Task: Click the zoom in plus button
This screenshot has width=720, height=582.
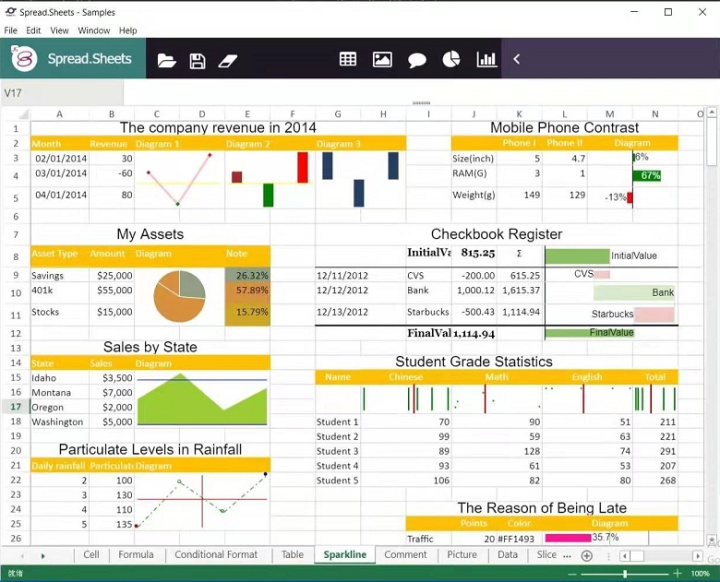Action: [678, 573]
